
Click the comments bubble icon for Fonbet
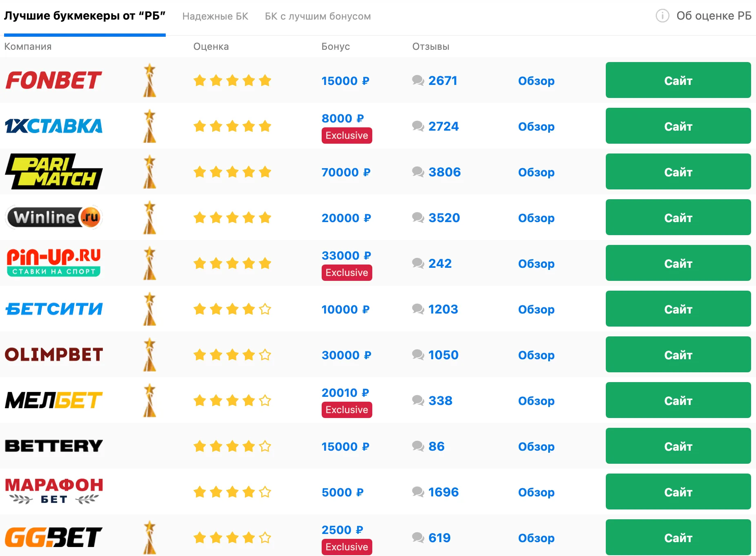418,80
